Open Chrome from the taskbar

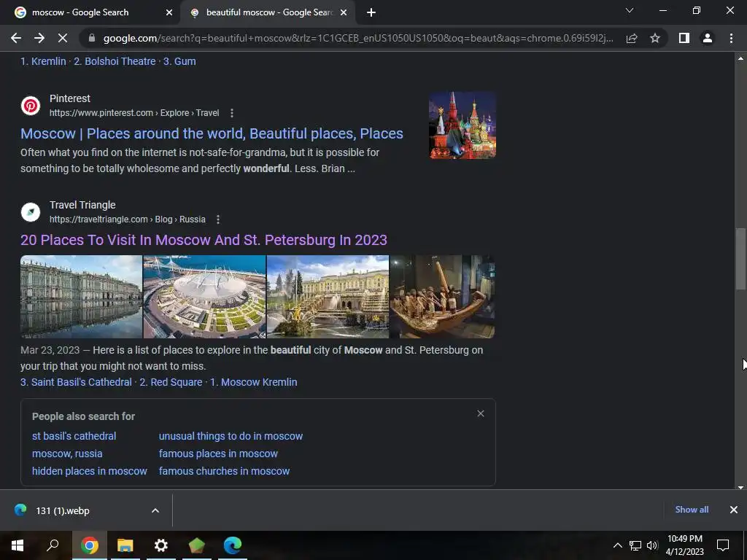pyautogui.click(x=89, y=545)
